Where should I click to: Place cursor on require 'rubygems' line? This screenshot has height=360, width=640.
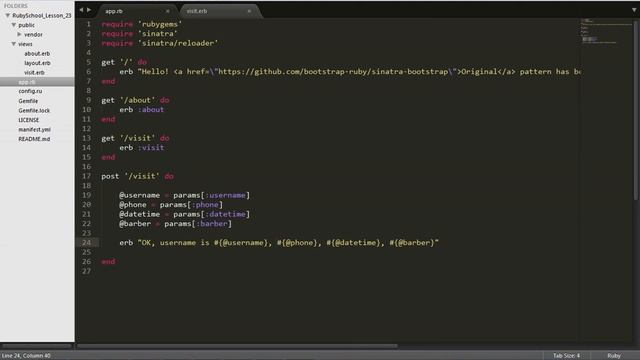click(142, 24)
